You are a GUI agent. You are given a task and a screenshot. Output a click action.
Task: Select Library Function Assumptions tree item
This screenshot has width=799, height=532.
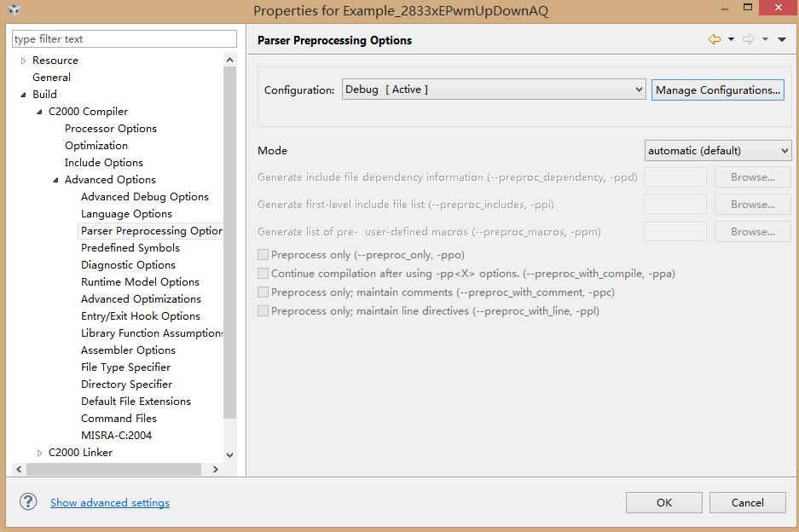click(151, 333)
